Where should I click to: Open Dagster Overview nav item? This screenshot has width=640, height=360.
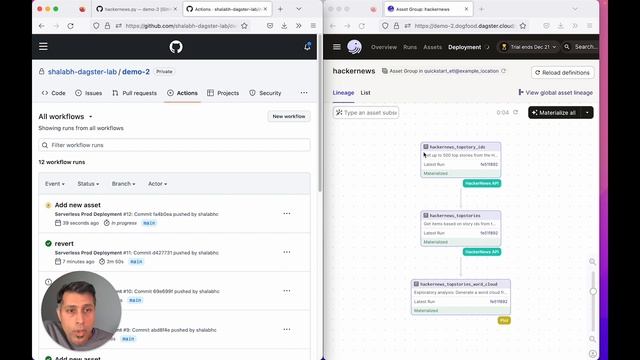click(384, 47)
